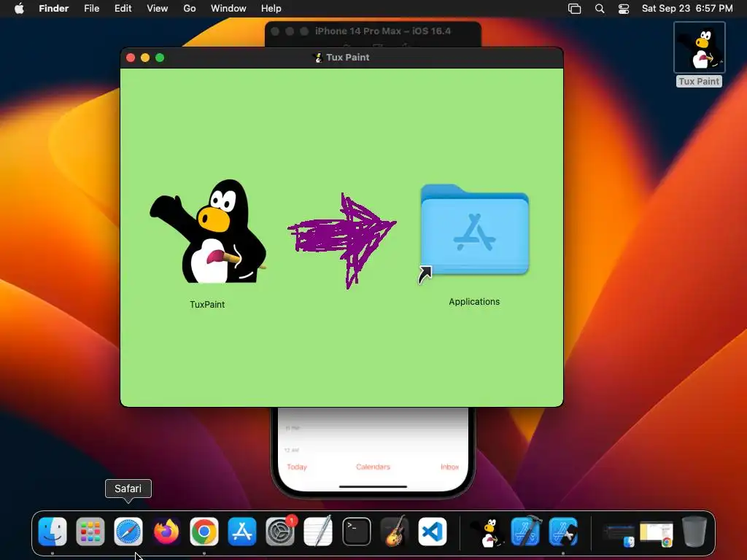
Task: Open the Finder menu
Action: pyautogui.click(x=54, y=9)
